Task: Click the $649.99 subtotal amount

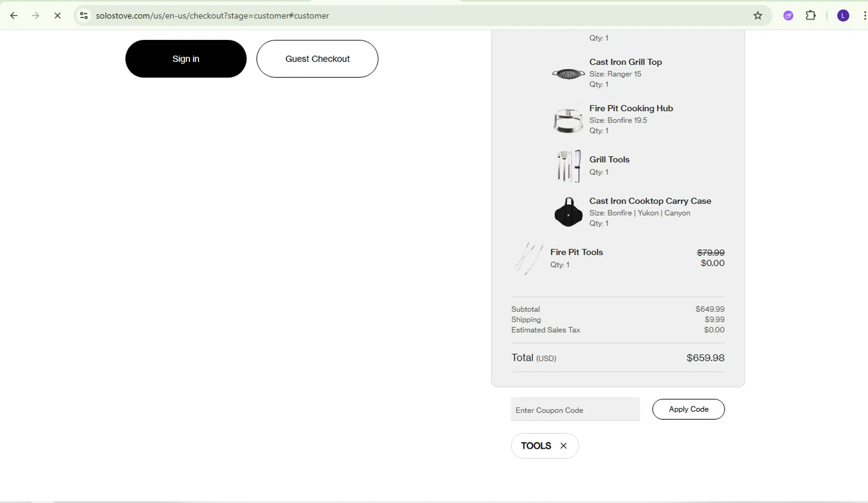Action: click(710, 309)
